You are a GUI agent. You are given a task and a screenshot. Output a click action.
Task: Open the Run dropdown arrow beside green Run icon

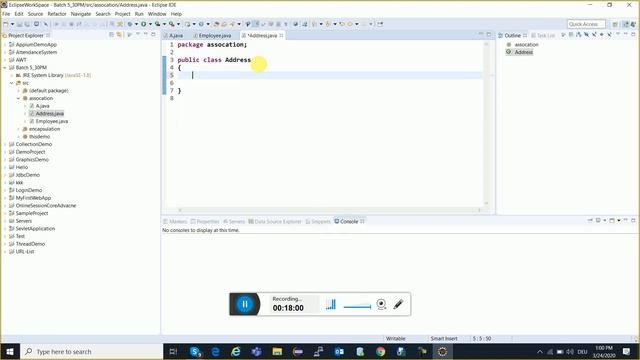(150, 24)
